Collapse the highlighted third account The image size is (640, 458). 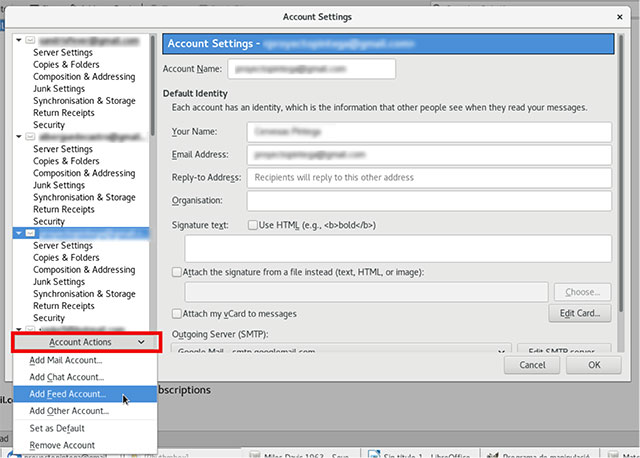(19, 233)
